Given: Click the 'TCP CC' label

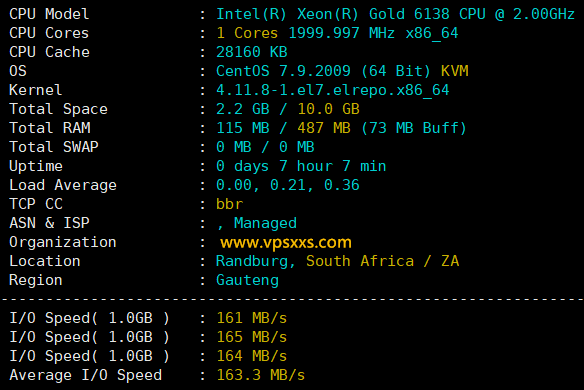Looking at the screenshot, I should point(36,204).
